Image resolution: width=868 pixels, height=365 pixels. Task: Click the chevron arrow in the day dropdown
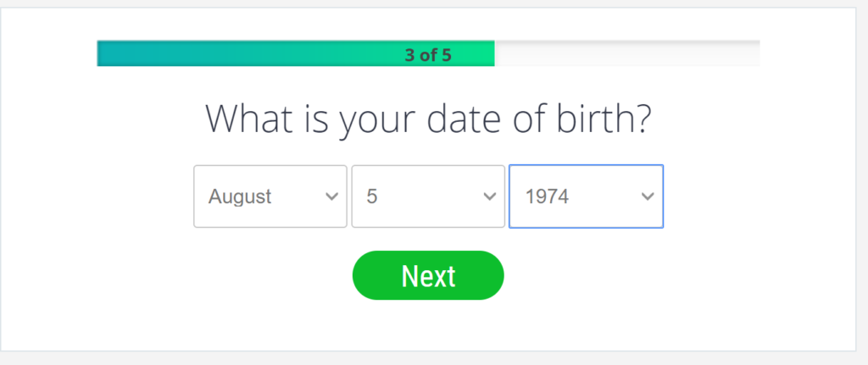[489, 196]
